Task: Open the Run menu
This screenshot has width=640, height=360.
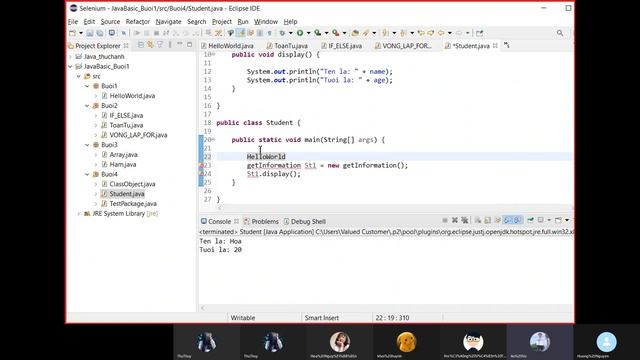Action: coord(242,22)
